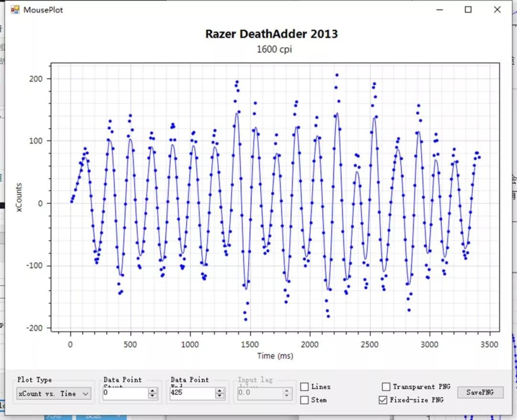Maximize the MousePlot window
Image resolution: width=517 pixels, height=420 pixels.
click(468, 10)
